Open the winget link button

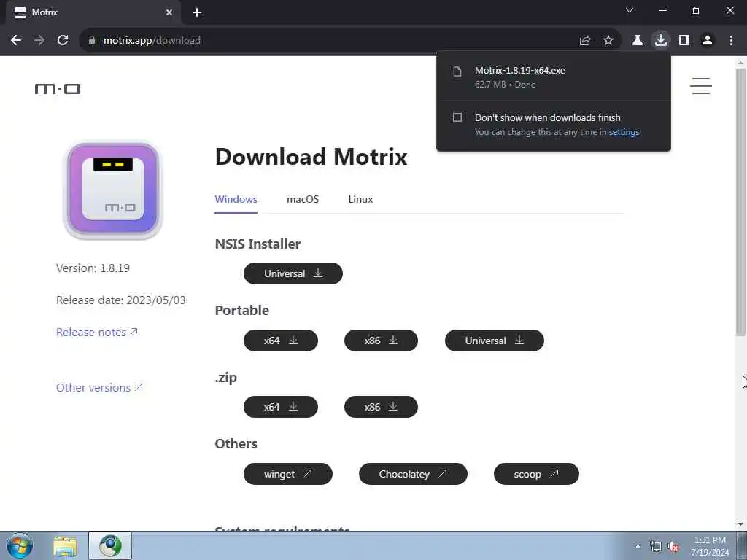tap(287, 474)
